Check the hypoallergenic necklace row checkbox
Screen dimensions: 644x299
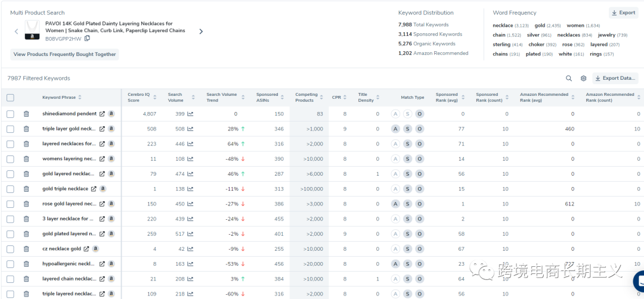coord(10,264)
